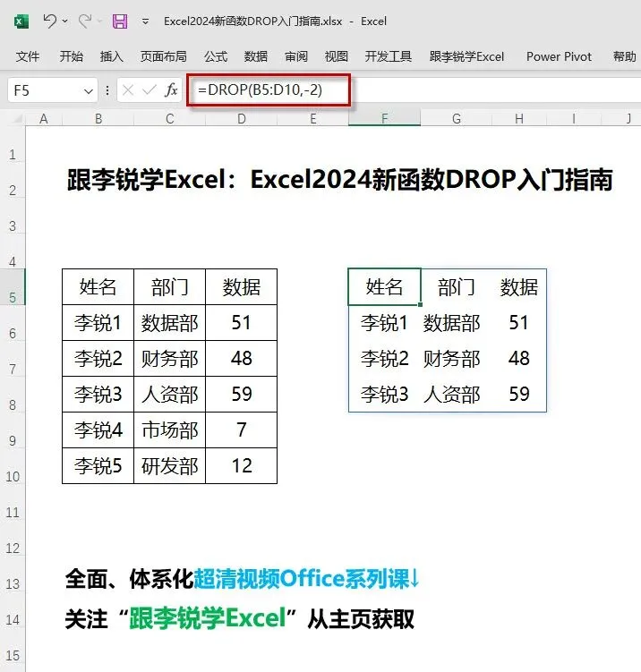Select column B header
641x672 pixels.
coord(98,119)
